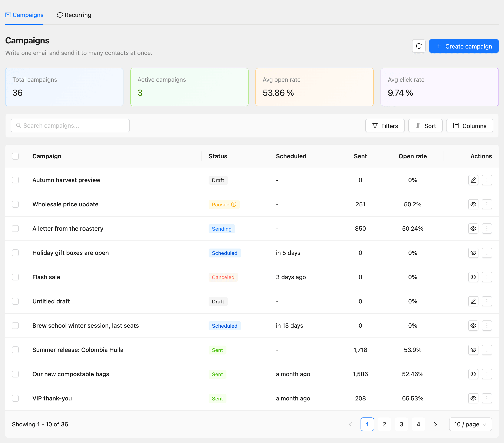The width and height of the screenshot is (504, 443).
Task: Open more actions for Wholesale price update
Action: click(487, 204)
